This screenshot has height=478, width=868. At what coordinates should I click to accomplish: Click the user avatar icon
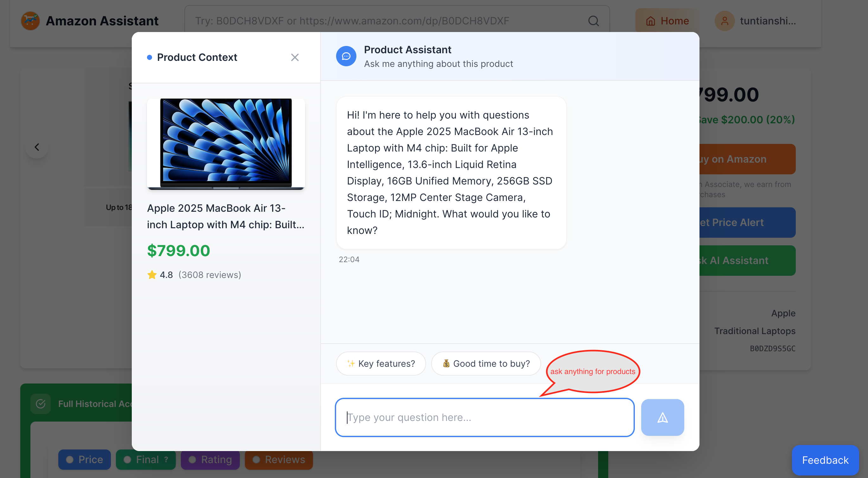tap(724, 21)
